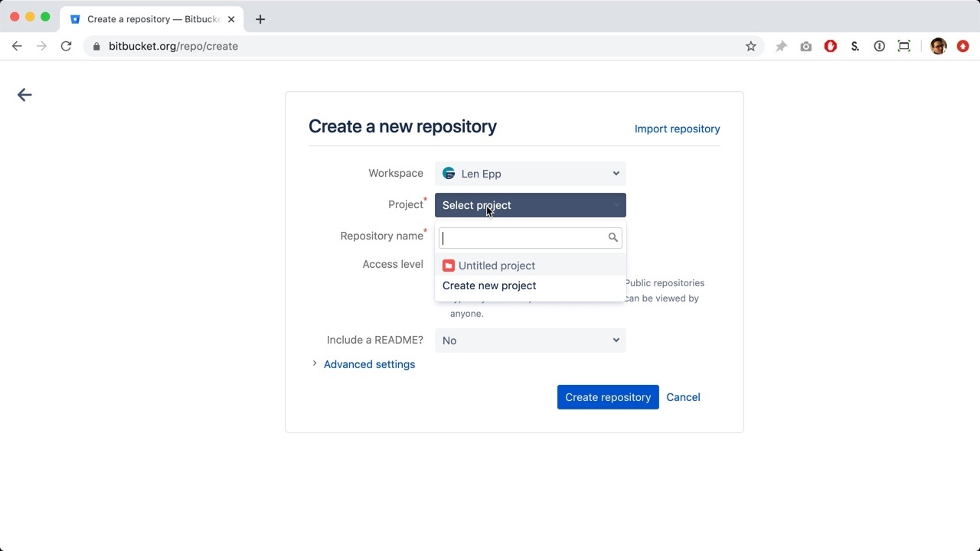
Task: Click the Create repository button
Action: (607, 397)
